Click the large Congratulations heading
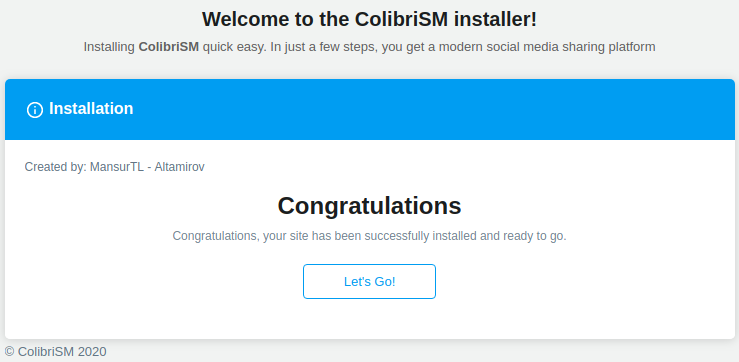The height and width of the screenshot is (362, 739). tap(369, 206)
